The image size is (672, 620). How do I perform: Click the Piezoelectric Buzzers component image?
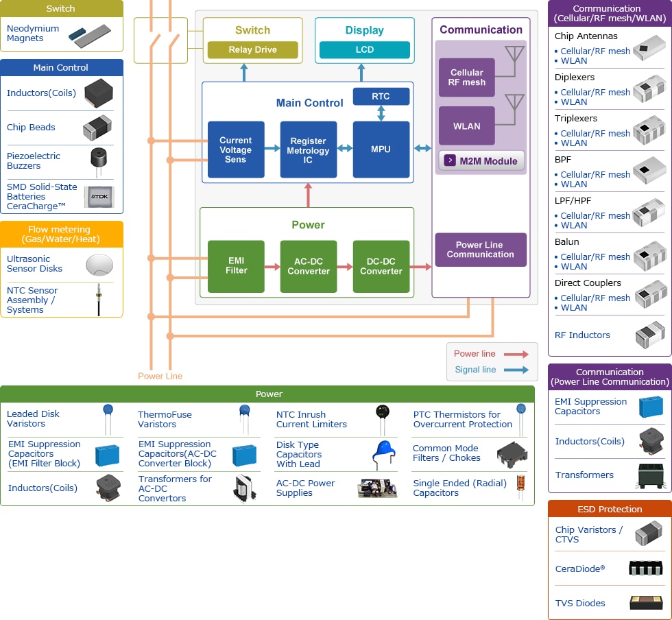pos(98,160)
